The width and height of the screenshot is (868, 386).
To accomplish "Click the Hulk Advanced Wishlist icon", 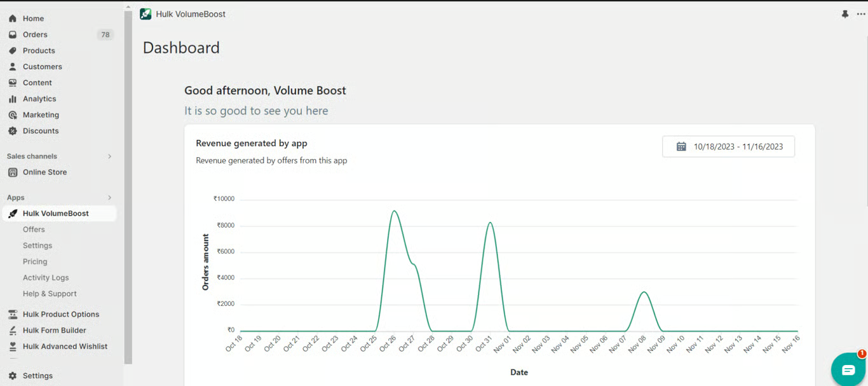I will click(x=13, y=346).
